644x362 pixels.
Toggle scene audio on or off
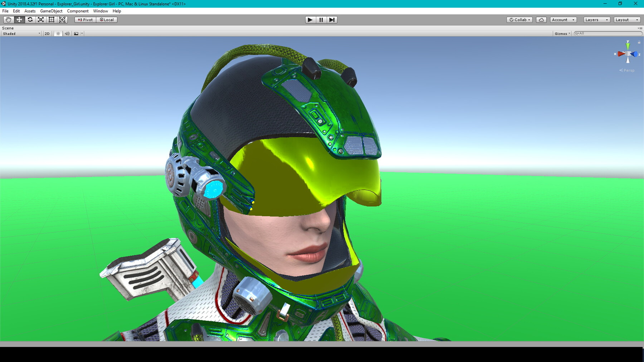[67, 33]
